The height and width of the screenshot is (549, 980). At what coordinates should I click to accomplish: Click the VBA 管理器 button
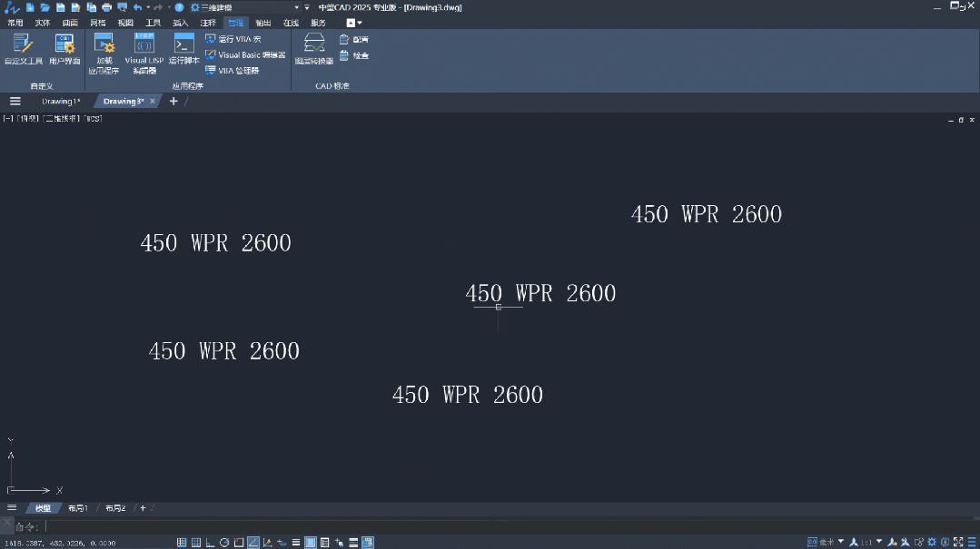point(233,71)
